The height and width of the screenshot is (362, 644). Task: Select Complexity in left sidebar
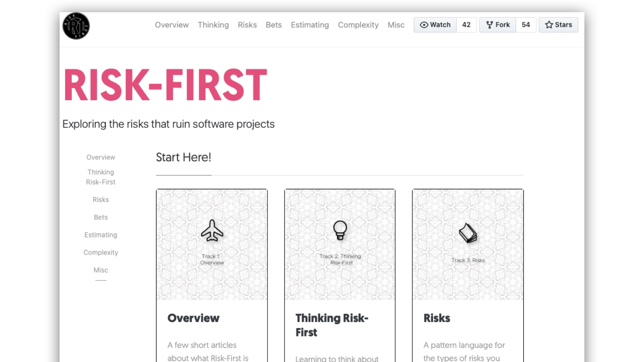101,252
